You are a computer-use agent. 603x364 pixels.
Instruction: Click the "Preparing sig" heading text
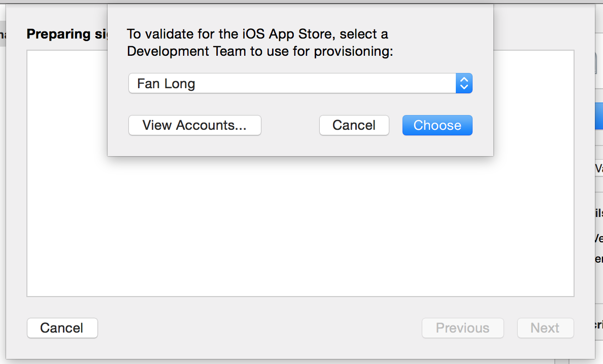click(66, 34)
